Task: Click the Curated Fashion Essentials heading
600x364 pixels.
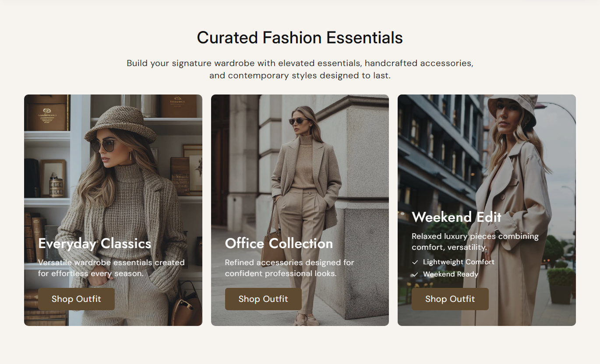Action: (x=300, y=38)
